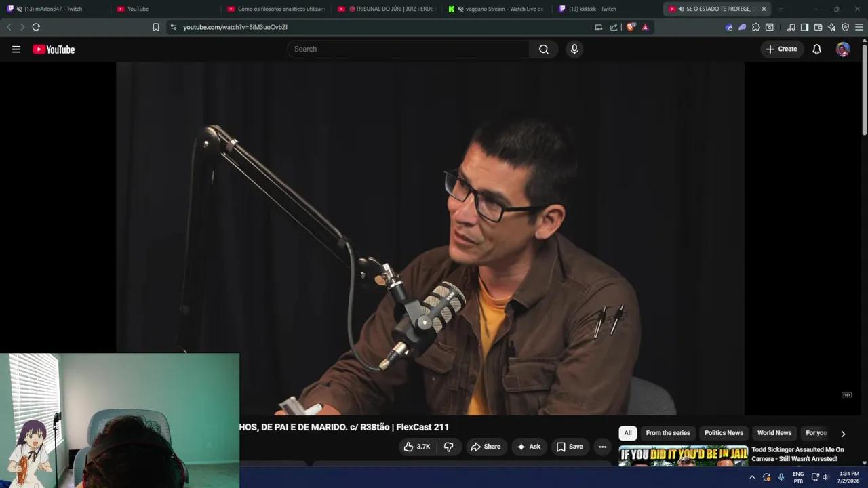The height and width of the screenshot is (488, 868).
Task: Click the video title FlexCast 211
Action: coord(344,427)
